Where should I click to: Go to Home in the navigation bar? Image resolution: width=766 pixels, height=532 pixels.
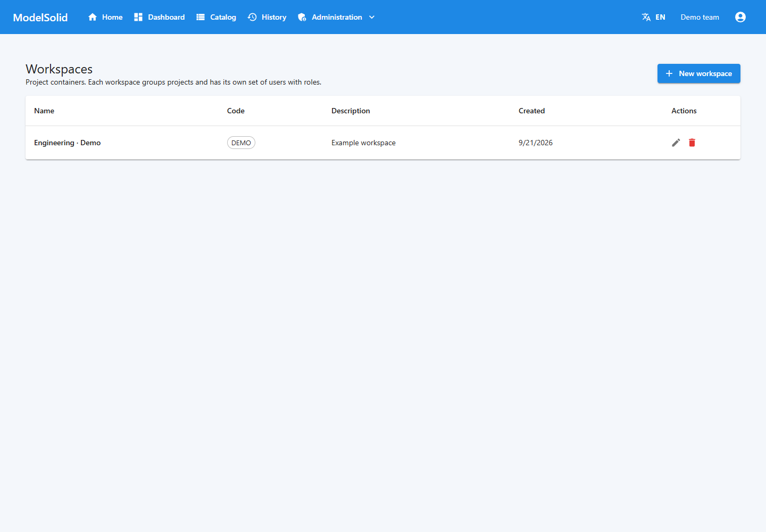[x=105, y=17]
